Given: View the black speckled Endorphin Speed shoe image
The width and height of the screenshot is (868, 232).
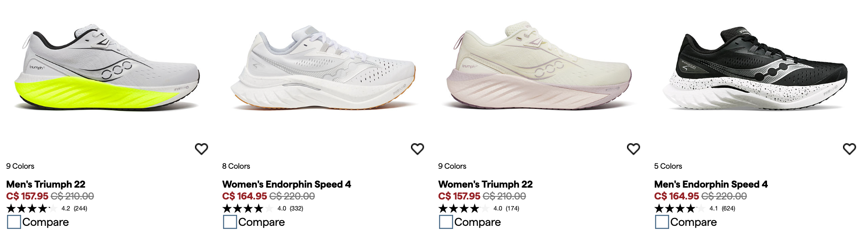Looking at the screenshot, I should tap(755, 68).
